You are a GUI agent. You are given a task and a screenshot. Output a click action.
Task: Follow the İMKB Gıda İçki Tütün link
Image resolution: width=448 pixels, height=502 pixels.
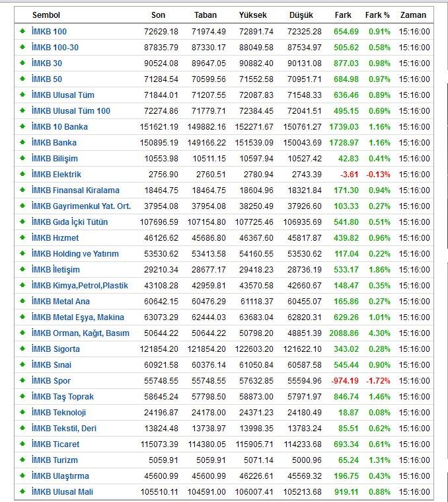[x=69, y=222]
